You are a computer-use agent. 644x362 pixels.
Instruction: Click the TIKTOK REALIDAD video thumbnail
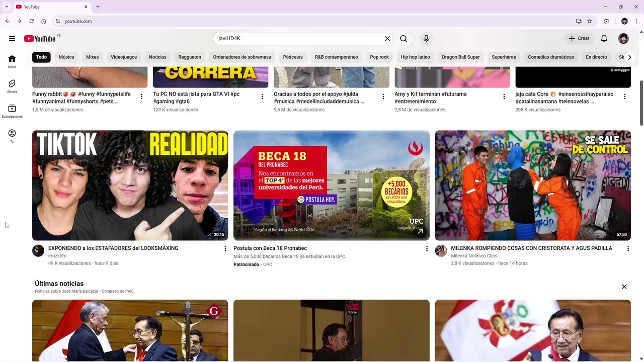click(x=130, y=186)
